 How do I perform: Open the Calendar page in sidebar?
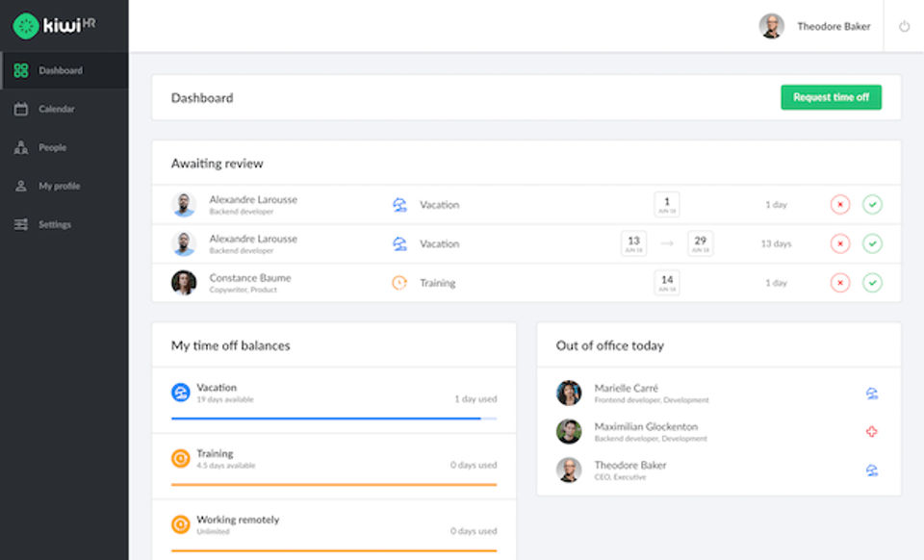56,109
